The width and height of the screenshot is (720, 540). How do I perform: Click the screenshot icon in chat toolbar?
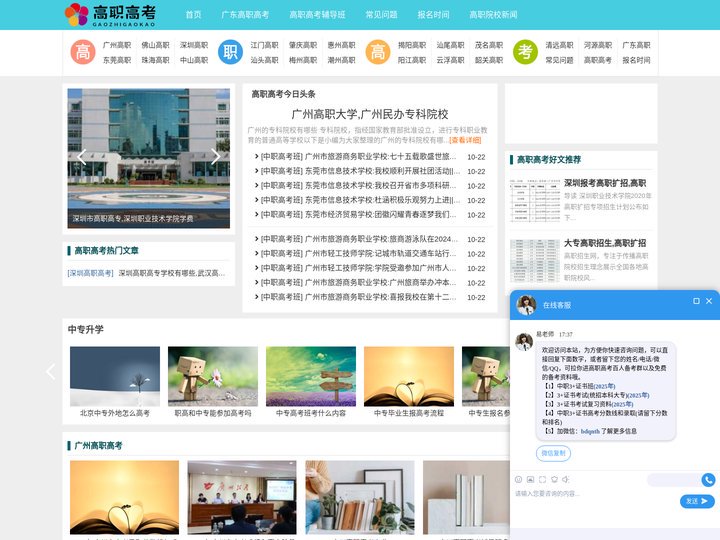click(x=542, y=479)
